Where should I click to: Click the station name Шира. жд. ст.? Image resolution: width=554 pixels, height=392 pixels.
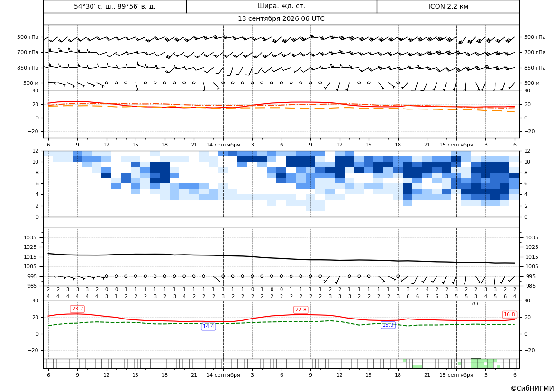(281, 6)
